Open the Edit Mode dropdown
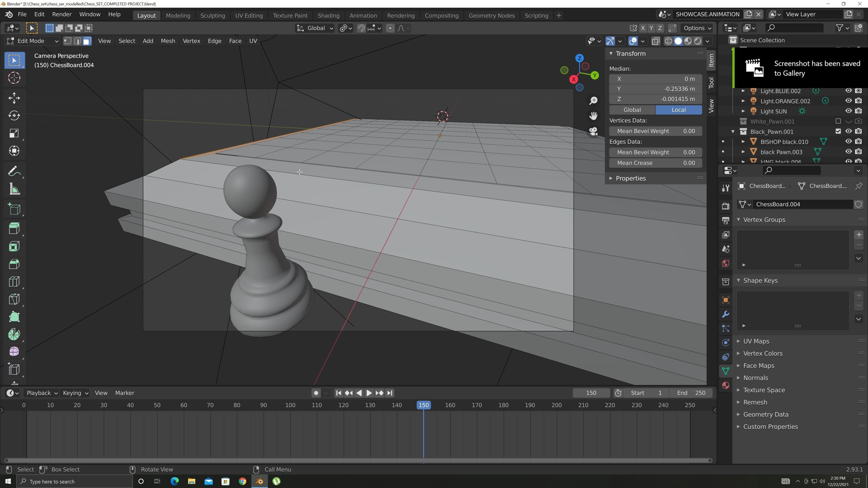This screenshot has width=868, height=488. [x=32, y=41]
